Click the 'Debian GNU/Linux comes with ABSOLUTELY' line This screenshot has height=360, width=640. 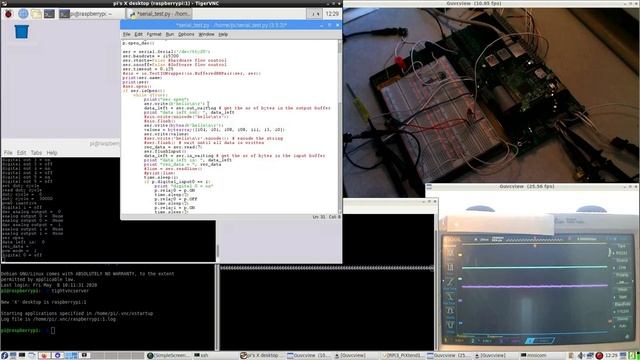pyautogui.click(x=87, y=273)
